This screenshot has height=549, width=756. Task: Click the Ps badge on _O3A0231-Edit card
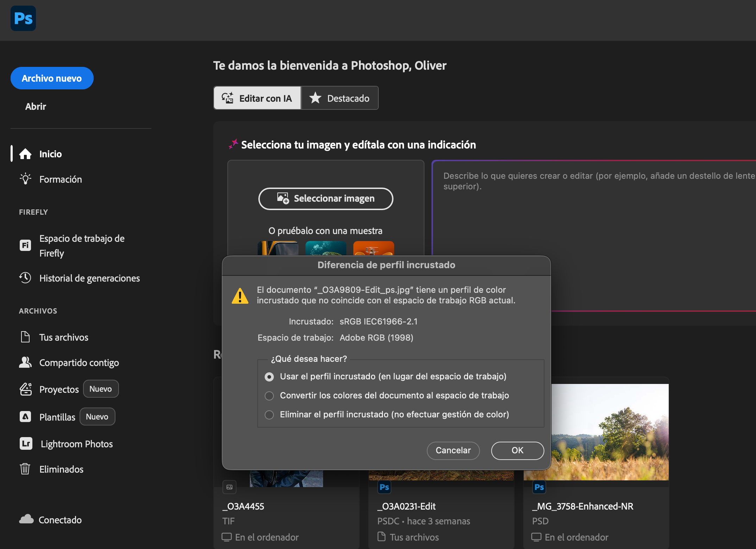coord(384,487)
